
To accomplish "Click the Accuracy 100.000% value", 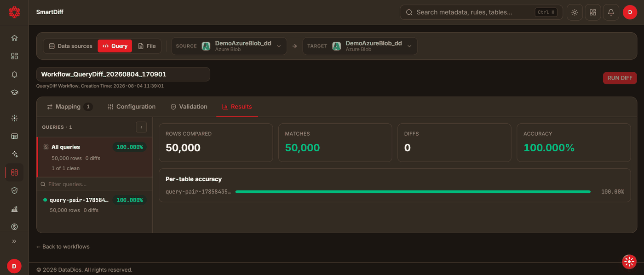I will pyautogui.click(x=549, y=148).
